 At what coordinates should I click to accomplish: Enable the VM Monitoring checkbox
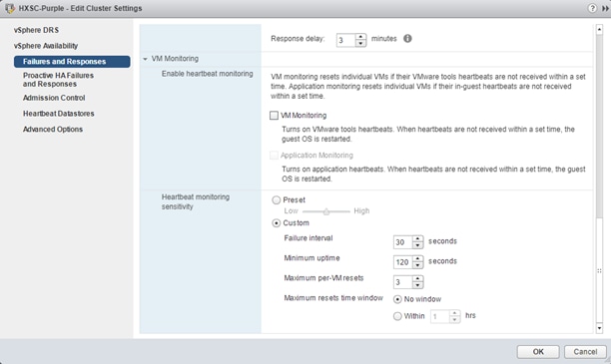point(274,116)
